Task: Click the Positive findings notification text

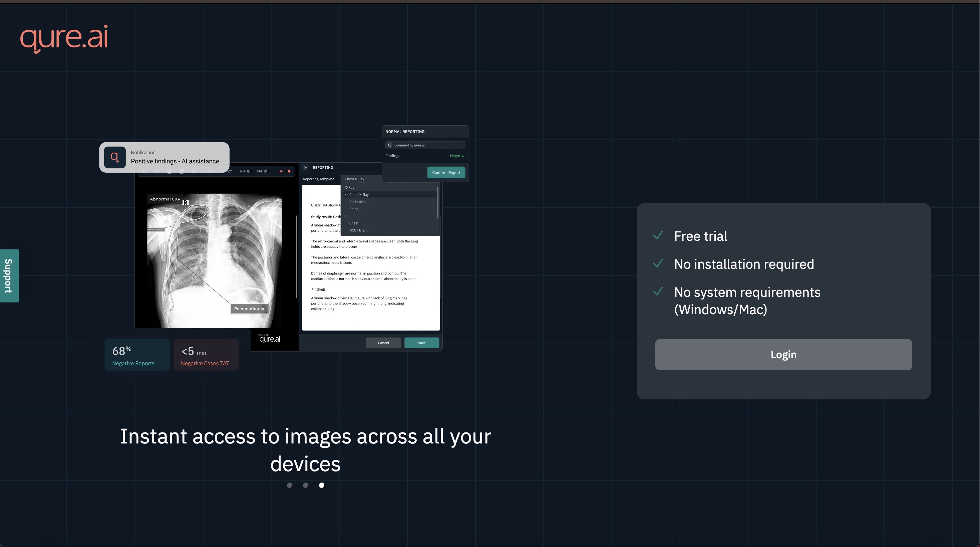Action: pyautogui.click(x=175, y=161)
